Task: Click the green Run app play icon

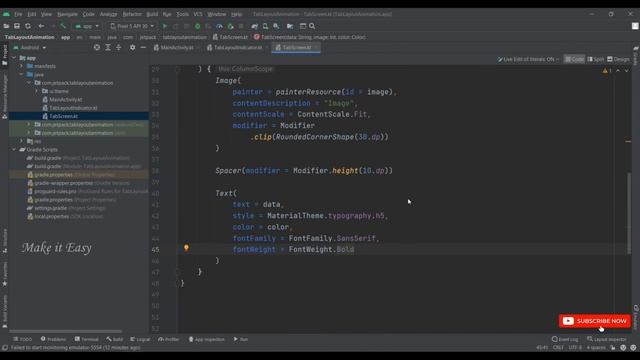Action: (x=165, y=26)
